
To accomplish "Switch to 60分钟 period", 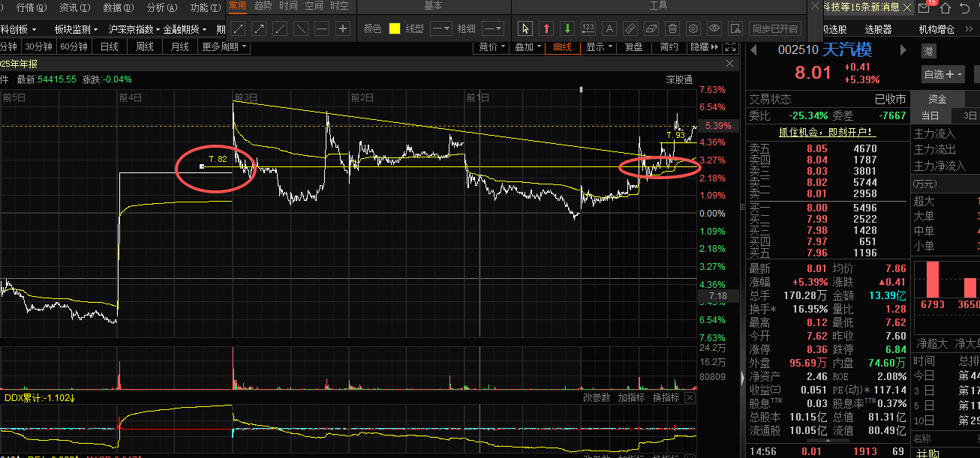I will point(74,46).
